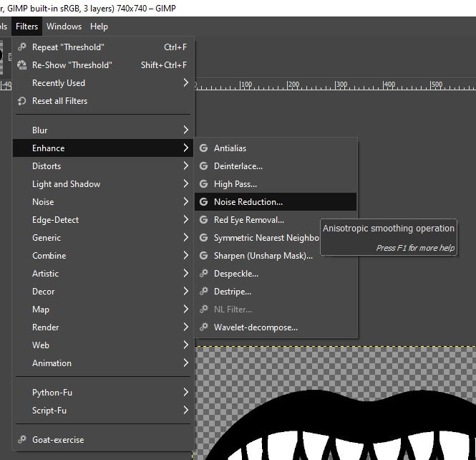Screen dimensions: 476x460
Task: Select the Despeckle filter
Action: [276, 274]
